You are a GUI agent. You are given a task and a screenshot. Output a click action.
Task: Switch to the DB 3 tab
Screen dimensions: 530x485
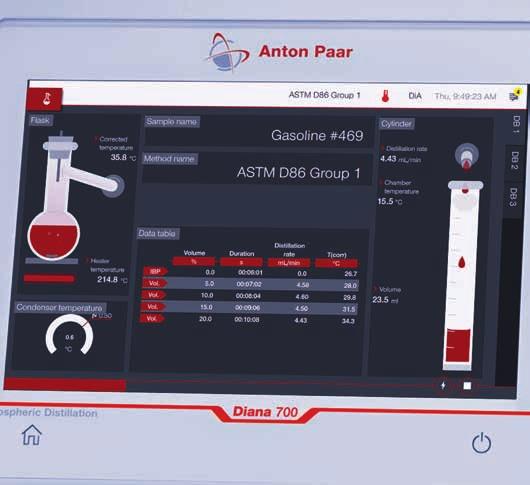[x=513, y=197]
